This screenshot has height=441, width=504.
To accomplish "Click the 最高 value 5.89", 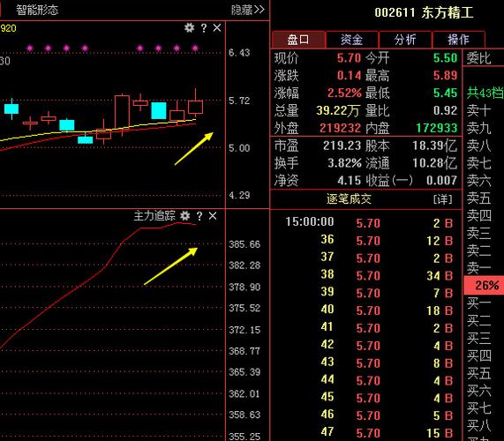I will click(x=445, y=76).
